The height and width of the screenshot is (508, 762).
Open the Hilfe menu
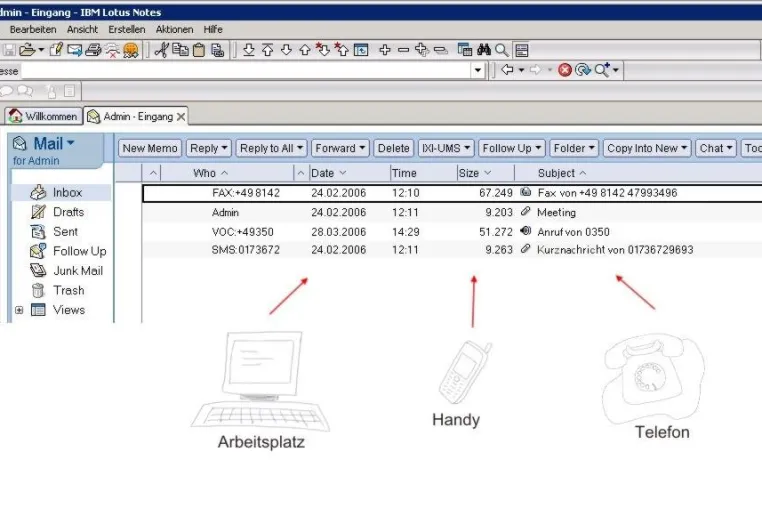point(213,30)
